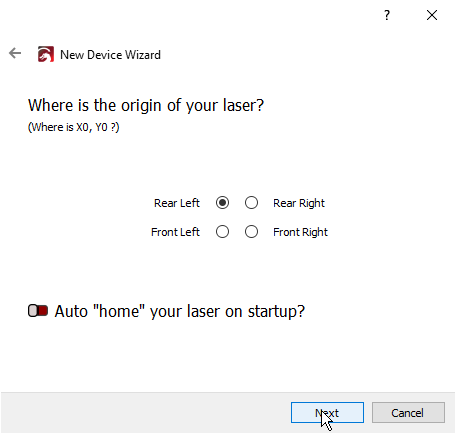This screenshot has width=456, height=434.
Task: Toggle the auto home on startup switch
Action: click(38, 311)
